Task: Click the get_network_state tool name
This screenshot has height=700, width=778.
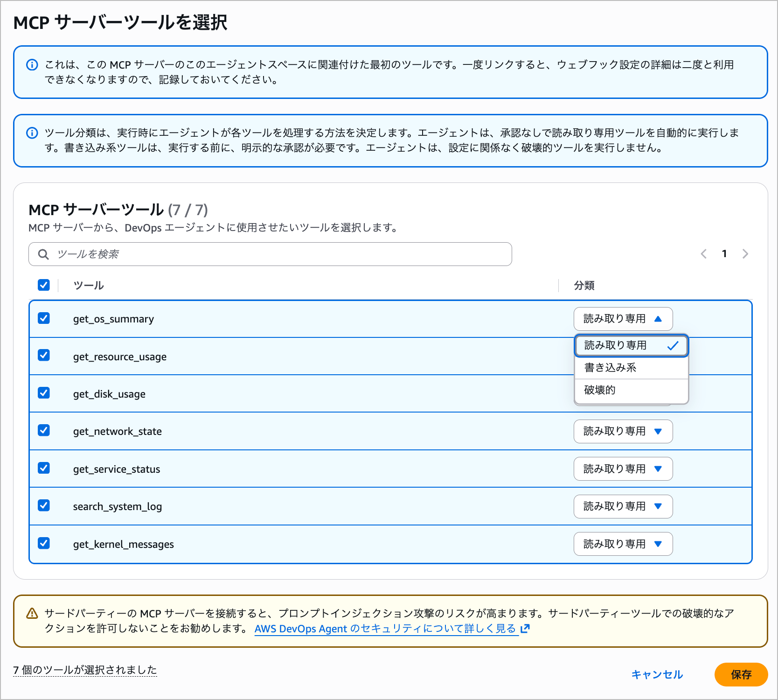Action: (118, 432)
